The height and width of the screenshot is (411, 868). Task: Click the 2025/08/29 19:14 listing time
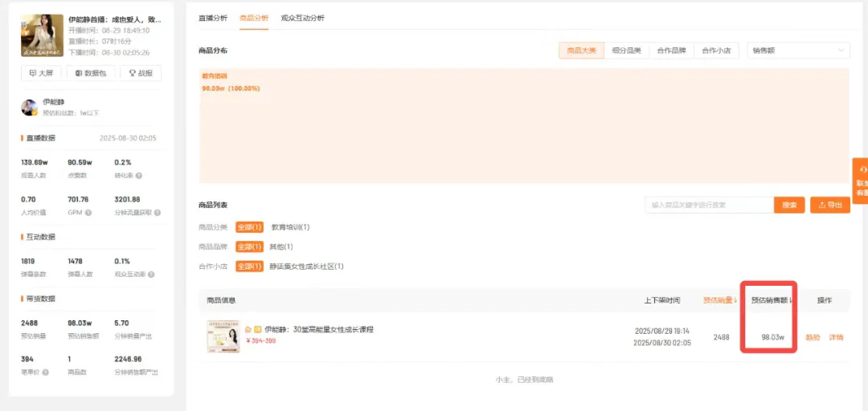tap(662, 331)
